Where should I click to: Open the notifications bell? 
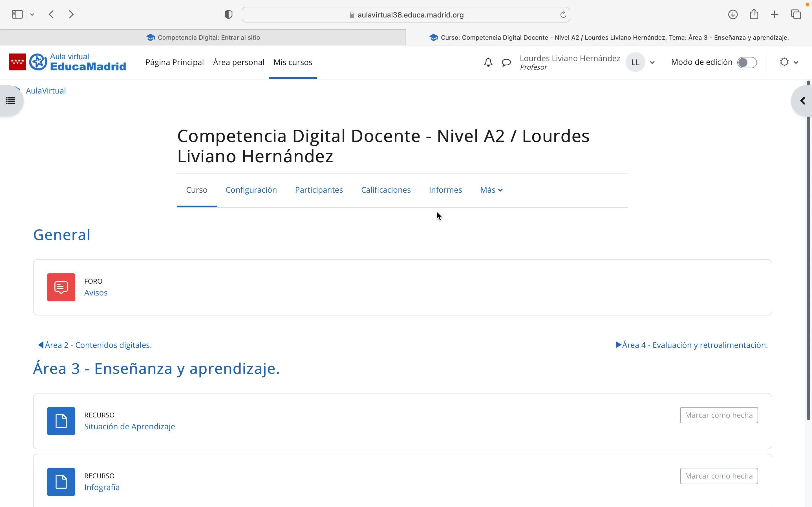pyautogui.click(x=488, y=62)
